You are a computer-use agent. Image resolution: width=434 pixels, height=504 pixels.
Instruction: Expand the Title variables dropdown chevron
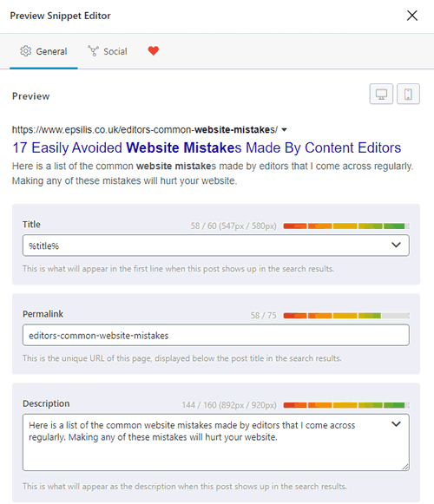[x=396, y=245]
